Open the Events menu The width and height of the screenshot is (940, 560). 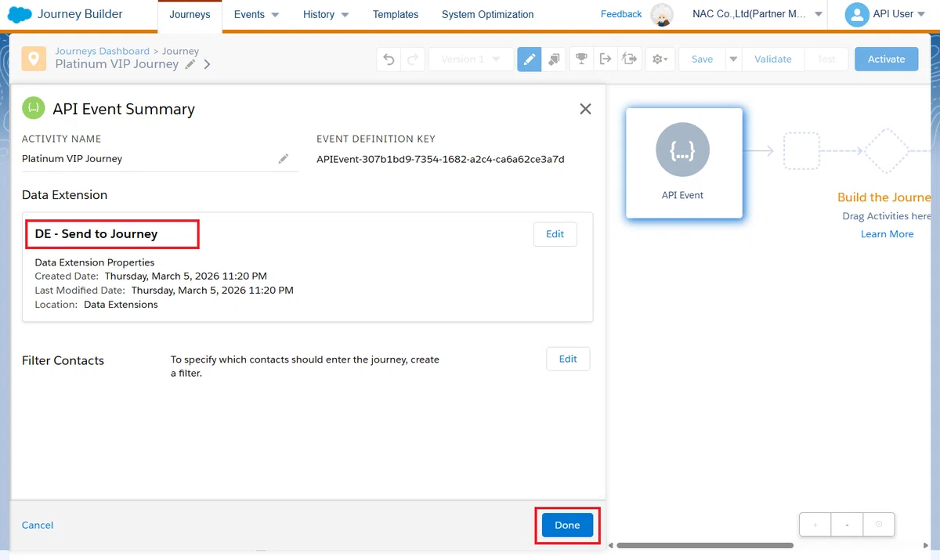pos(257,14)
